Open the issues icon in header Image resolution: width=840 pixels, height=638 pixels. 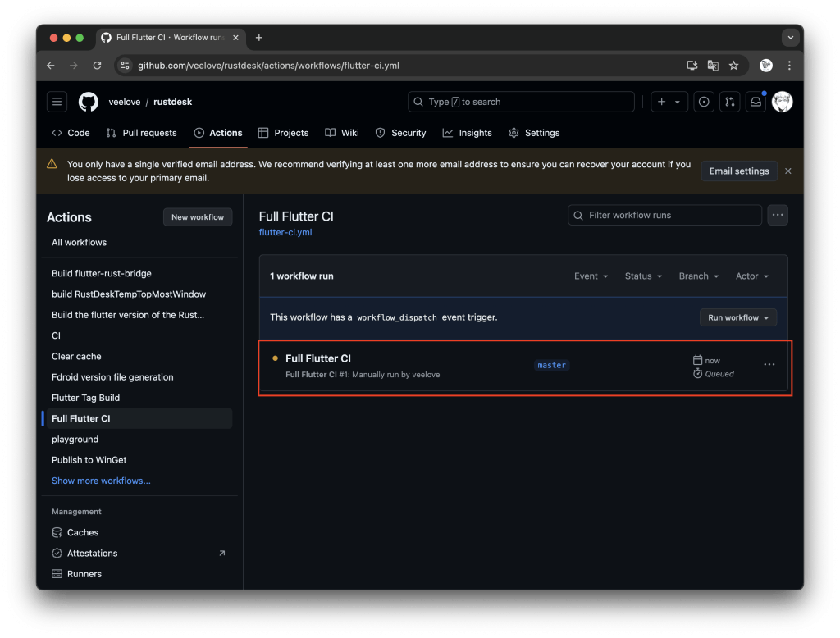pyautogui.click(x=703, y=102)
